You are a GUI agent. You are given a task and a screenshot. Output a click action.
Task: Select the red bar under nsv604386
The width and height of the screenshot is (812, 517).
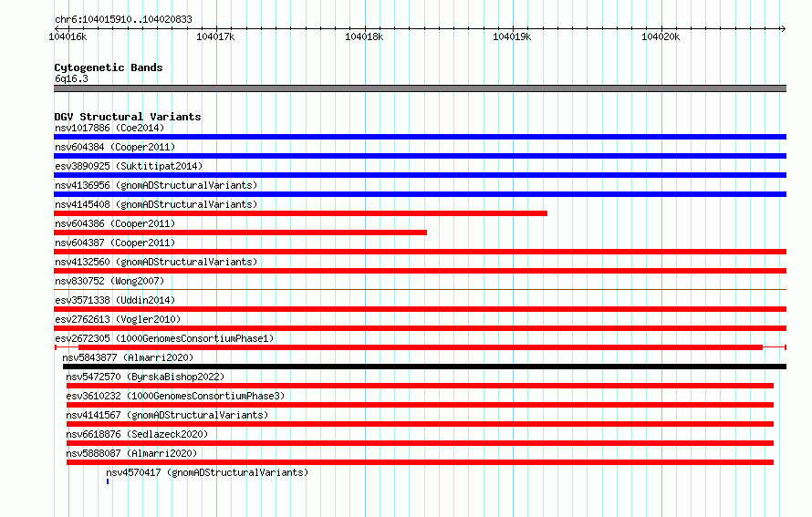click(240, 233)
